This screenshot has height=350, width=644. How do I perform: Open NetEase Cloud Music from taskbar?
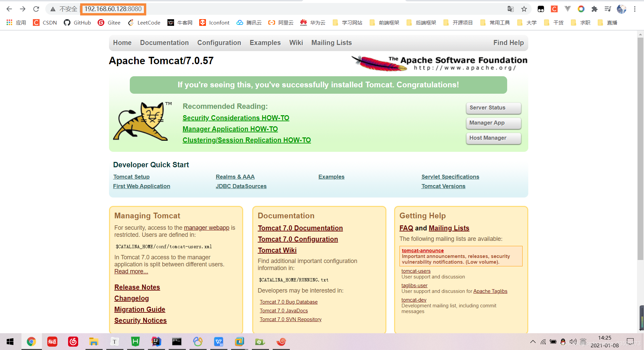tap(73, 342)
